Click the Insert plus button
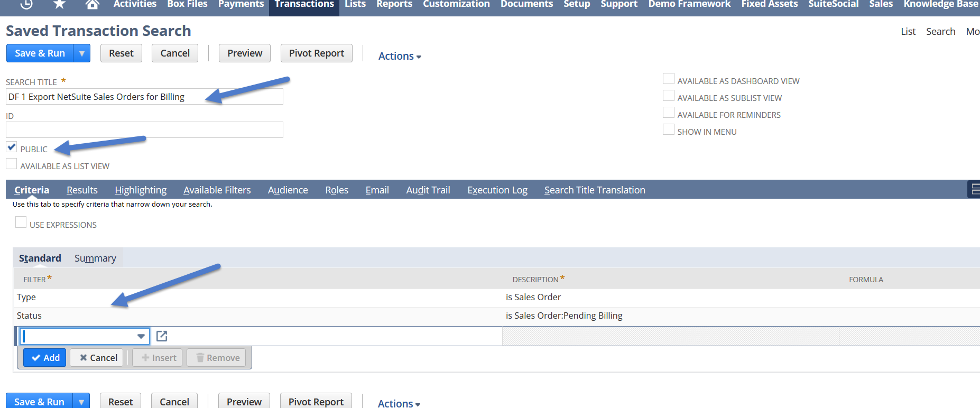This screenshot has height=408, width=980. 159,358
